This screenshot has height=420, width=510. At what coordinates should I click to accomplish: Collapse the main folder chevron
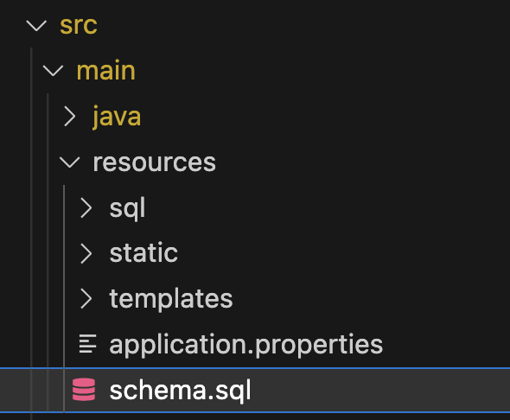(53, 71)
